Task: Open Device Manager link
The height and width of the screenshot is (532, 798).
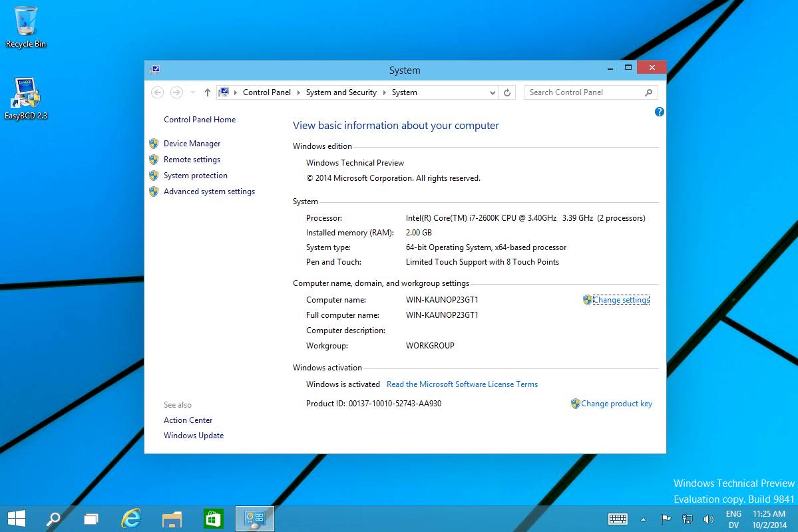Action: pyautogui.click(x=192, y=144)
